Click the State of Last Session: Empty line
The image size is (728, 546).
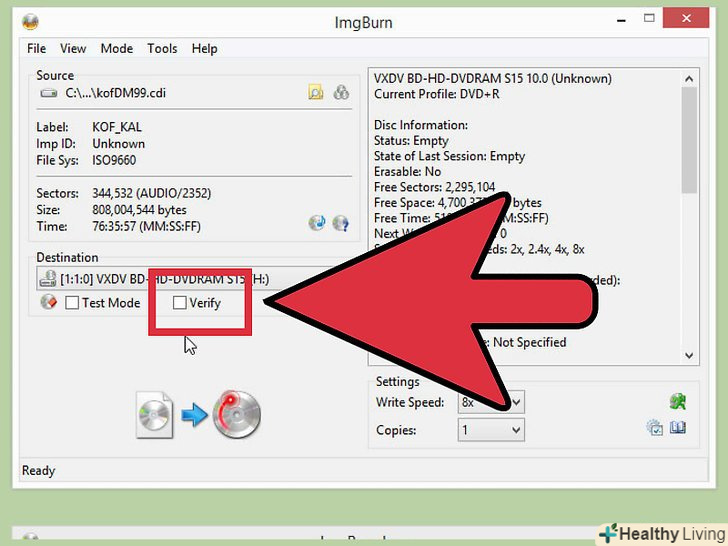click(449, 156)
